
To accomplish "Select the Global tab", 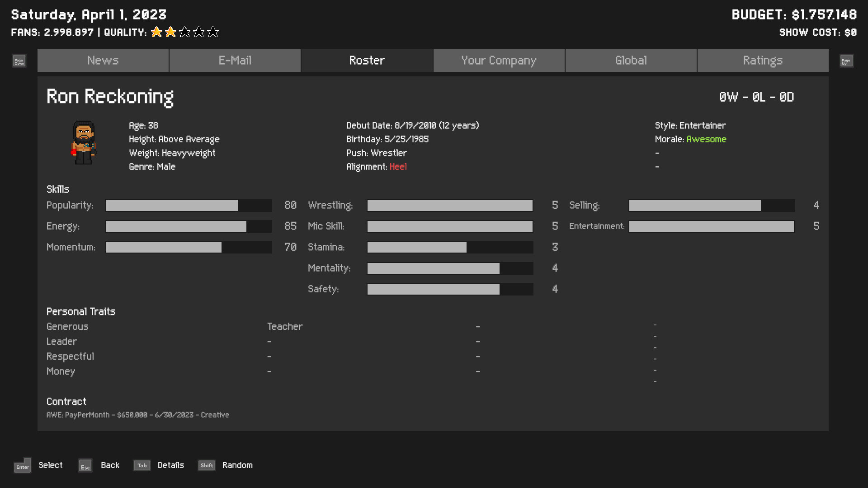I will click(x=631, y=60).
